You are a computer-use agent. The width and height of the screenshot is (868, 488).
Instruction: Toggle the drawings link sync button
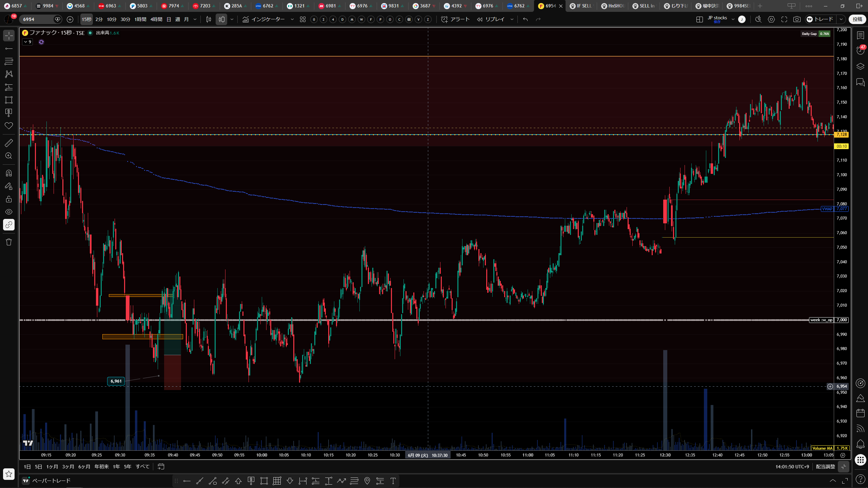point(9,225)
